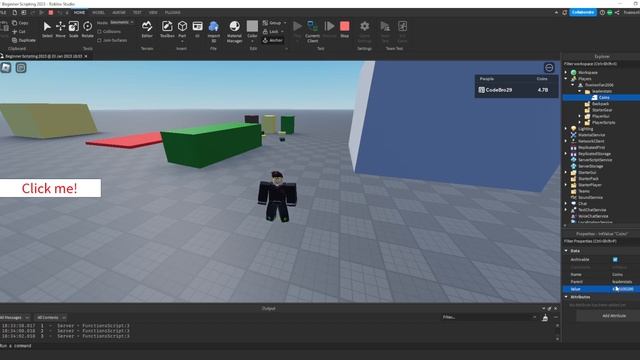The height and width of the screenshot is (360, 640).
Task: Click Duplicate in Clipboard group
Action: (23, 40)
